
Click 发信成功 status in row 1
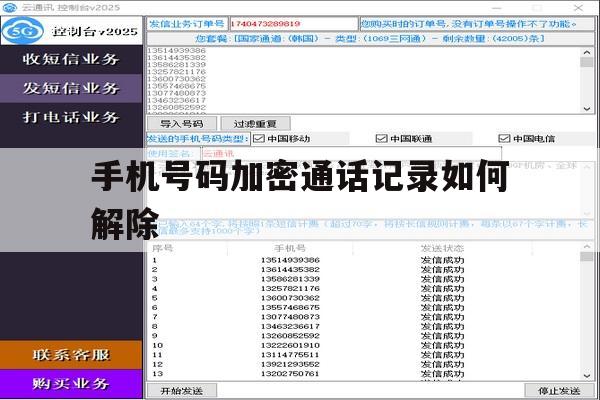pos(442,260)
